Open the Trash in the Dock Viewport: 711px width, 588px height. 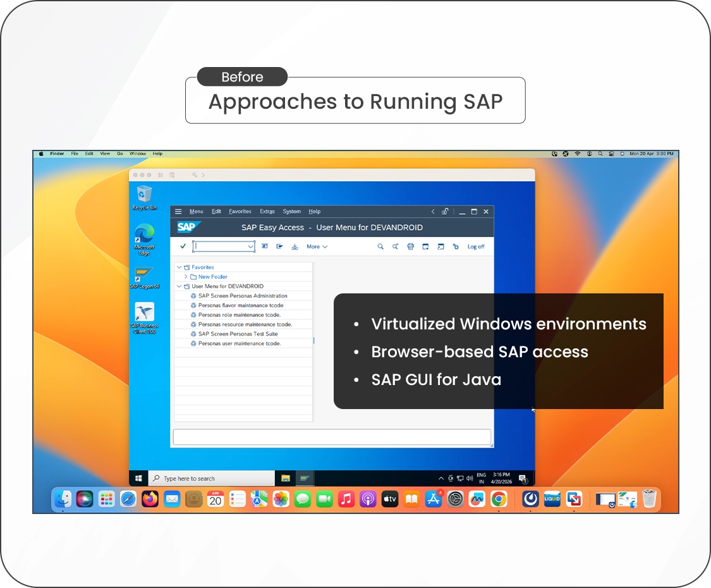[649, 499]
